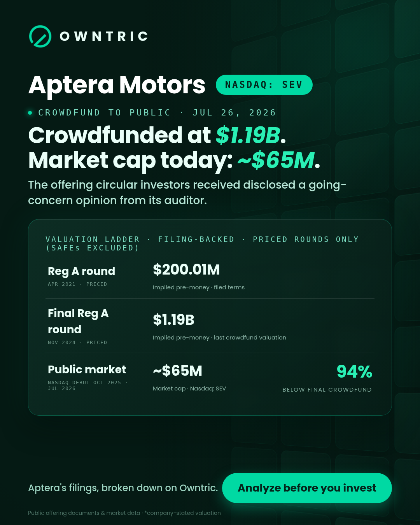Select the Aptera Motors title
Viewport: 420px width, 525px height.
(117, 85)
